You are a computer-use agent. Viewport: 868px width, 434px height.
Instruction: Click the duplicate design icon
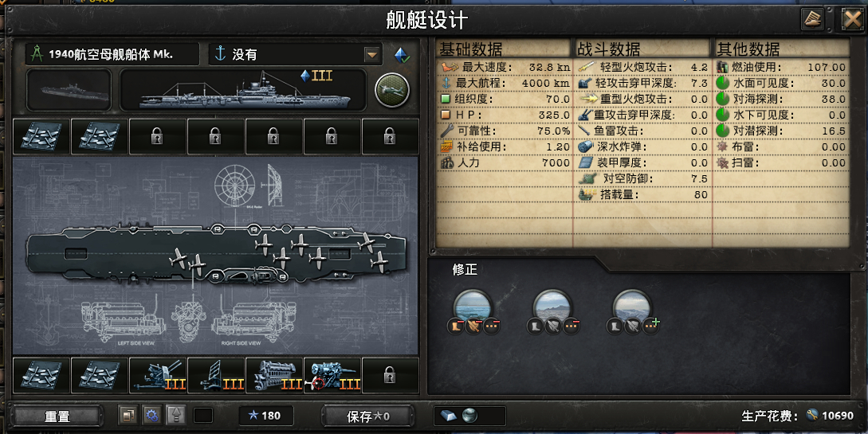128,415
